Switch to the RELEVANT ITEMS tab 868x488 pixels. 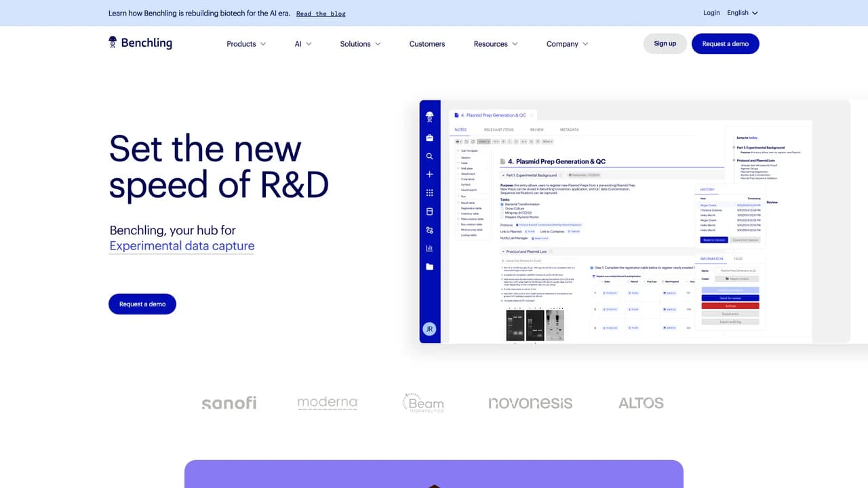point(498,129)
